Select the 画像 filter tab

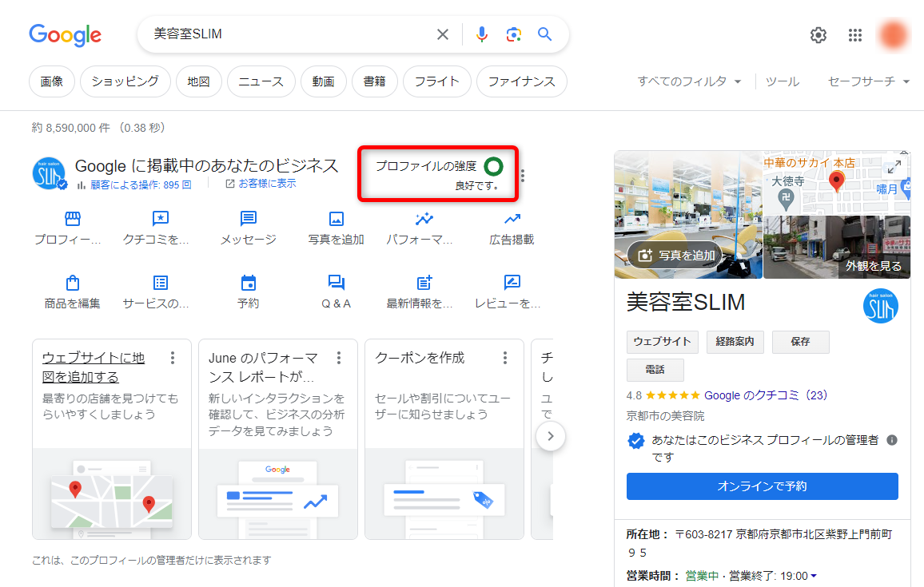tap(52, 81)
